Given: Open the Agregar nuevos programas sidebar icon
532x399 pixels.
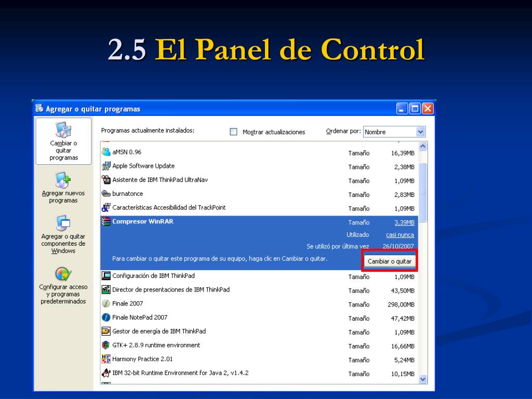Looking at the screenshot, I should [63, 180].
